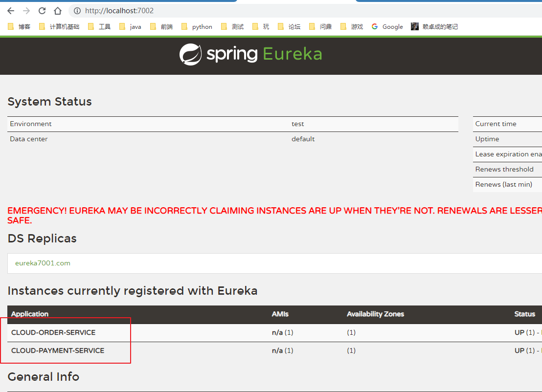Viewport: 542px width, 392px height.
Task: Click the data center value default
Action: (x=303, y=139)
